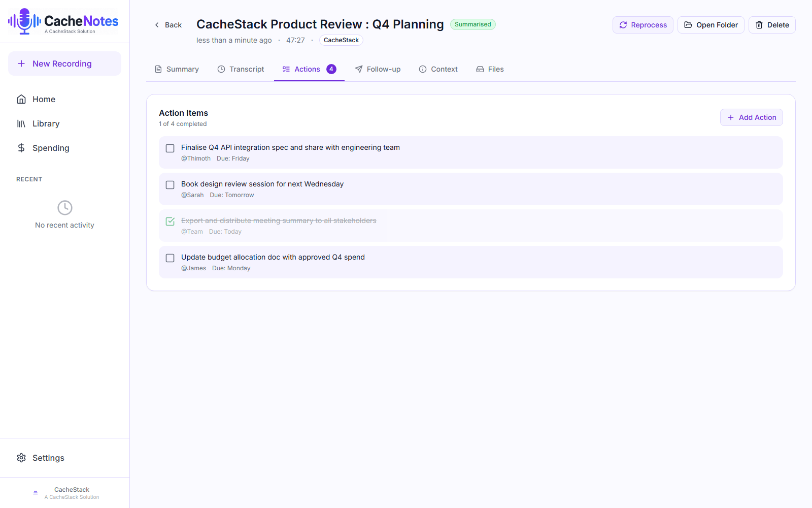The image size is (812, 508).
Task: Click the Actions checklist icon
Action: point(286,69)
